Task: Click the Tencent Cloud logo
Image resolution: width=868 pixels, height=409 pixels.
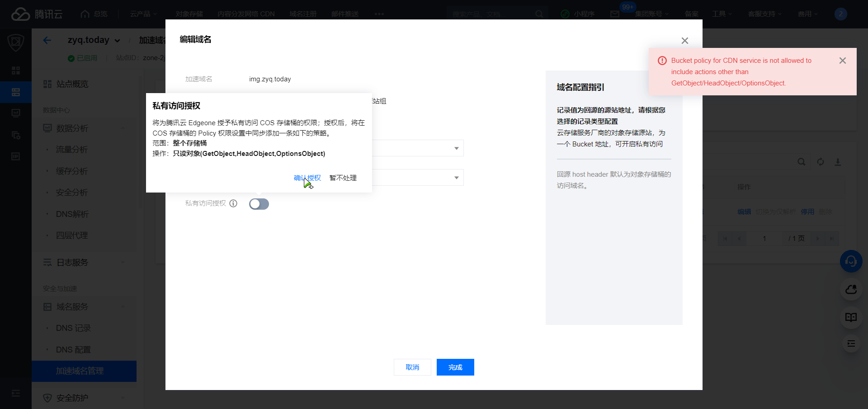Action: coord(20,14)
